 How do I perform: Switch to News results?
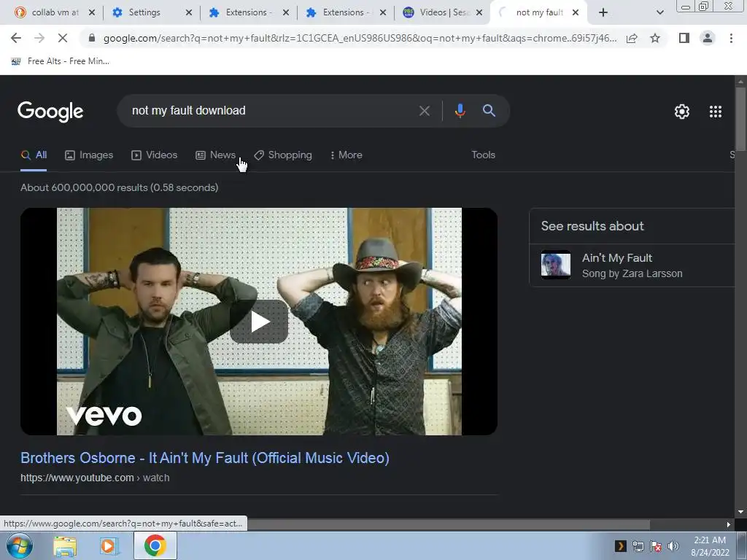coord(215,155)
